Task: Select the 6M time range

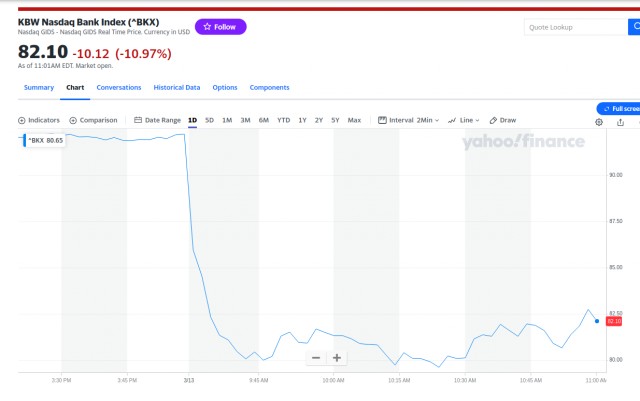Action: [264, 120]
